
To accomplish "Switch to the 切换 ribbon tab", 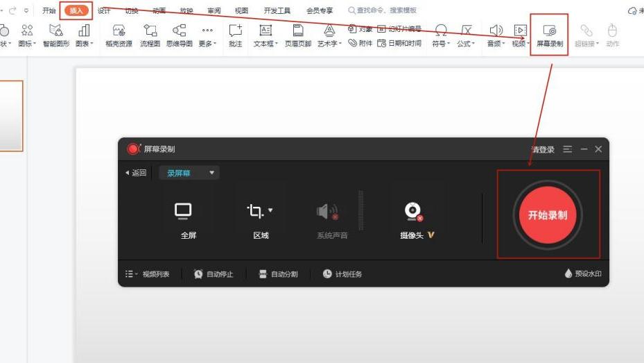I will click(x=132, y=10).
